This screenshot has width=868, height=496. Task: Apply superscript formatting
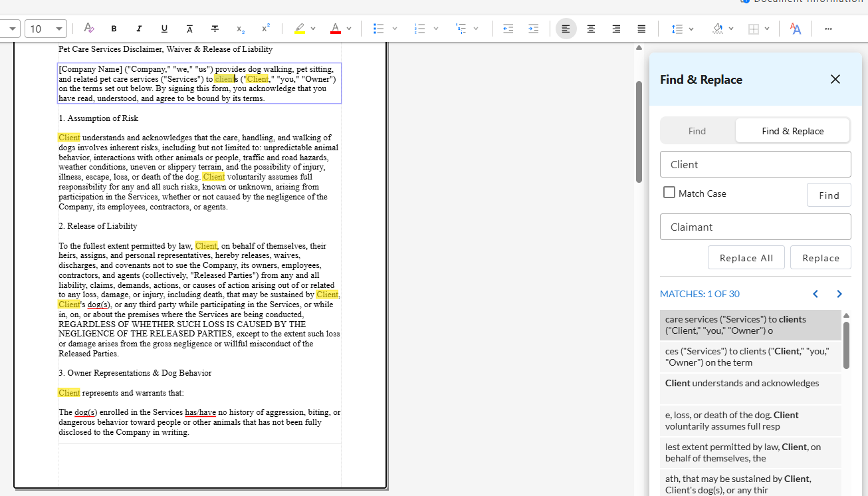pos(265,29)
